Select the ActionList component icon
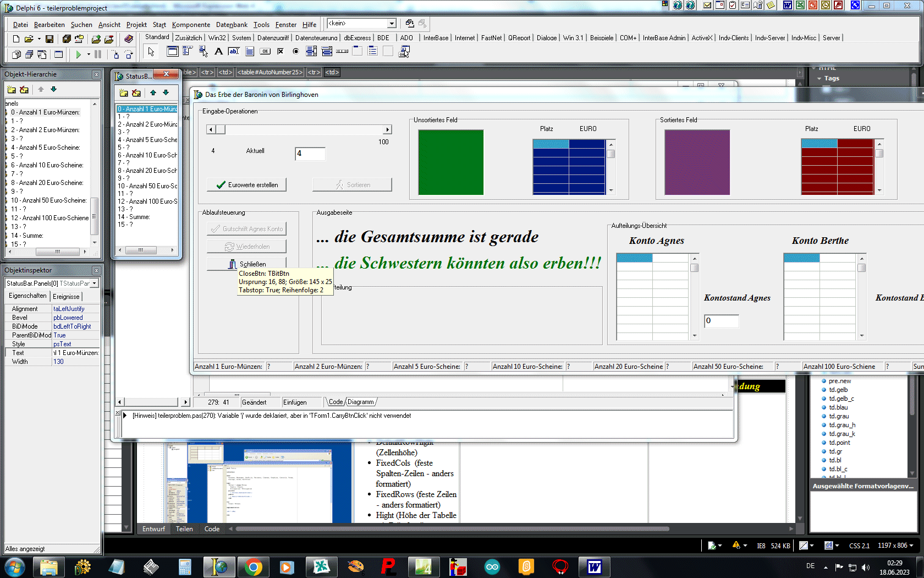The image size is (924, 578). (x=404, y=52)
